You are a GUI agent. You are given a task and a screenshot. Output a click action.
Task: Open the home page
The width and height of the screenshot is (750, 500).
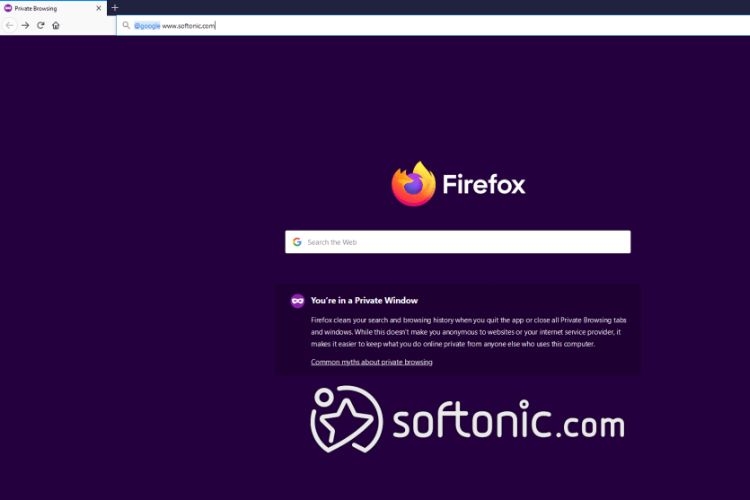tap(56, 25)
